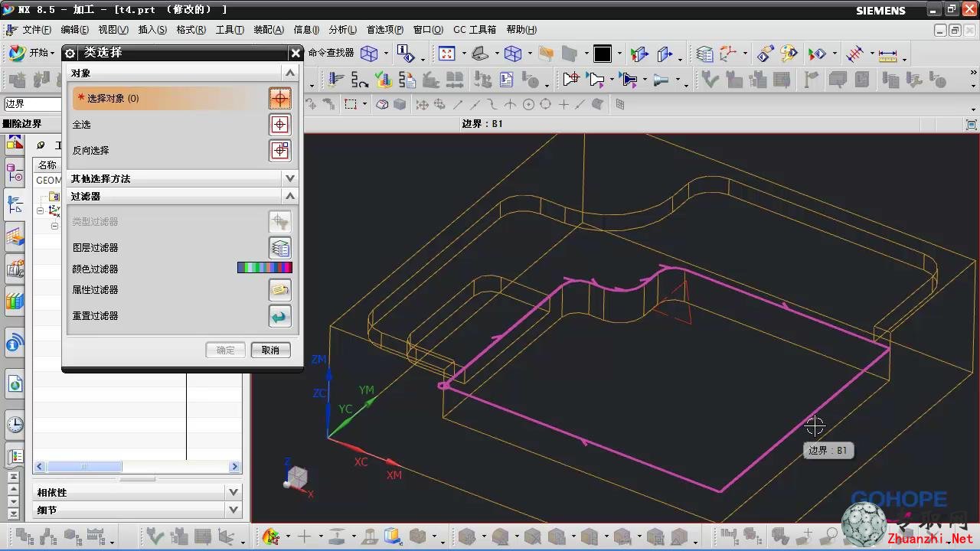Viewport: 980px width, 551px height.
Task: Expand the Details (细节) panel
Action: 234,510
